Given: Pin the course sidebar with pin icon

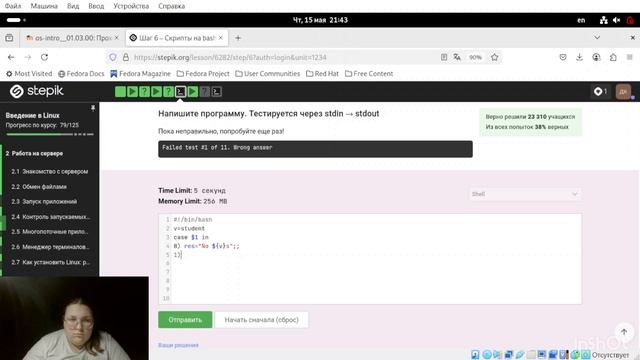Looking at the screenshot, I should [93, 108].
